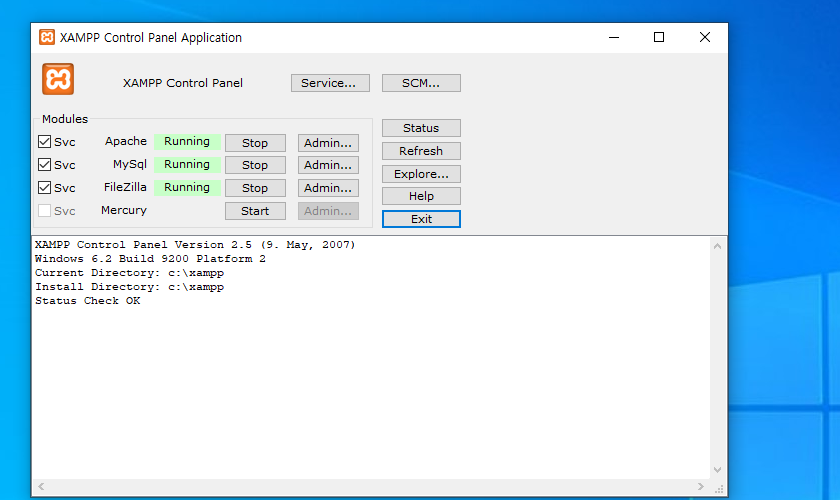840x500 pixels.
Task: Click the window resize grip corner
Action: pyautogui.click(x=719, y=489)
